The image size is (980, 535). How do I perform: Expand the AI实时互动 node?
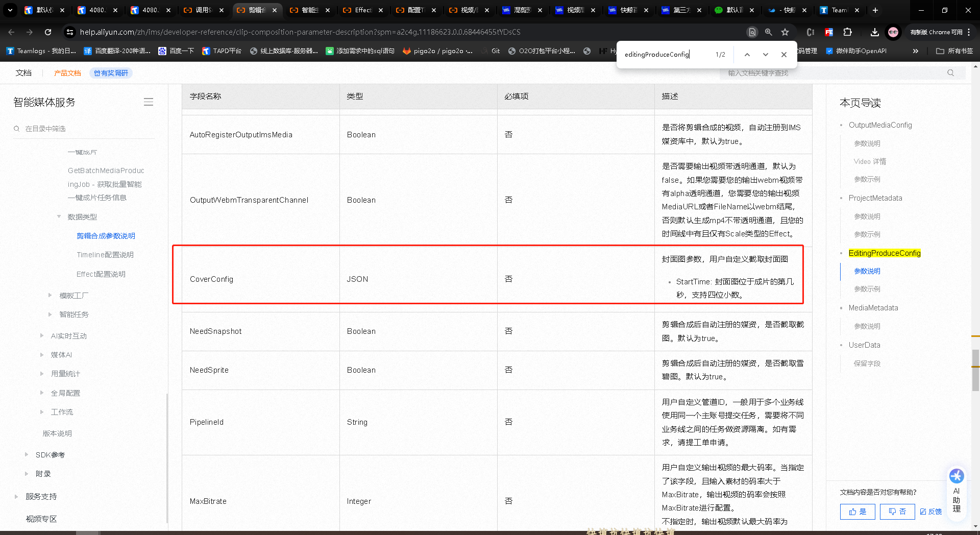pyautogui.click(x=42, y=335)
